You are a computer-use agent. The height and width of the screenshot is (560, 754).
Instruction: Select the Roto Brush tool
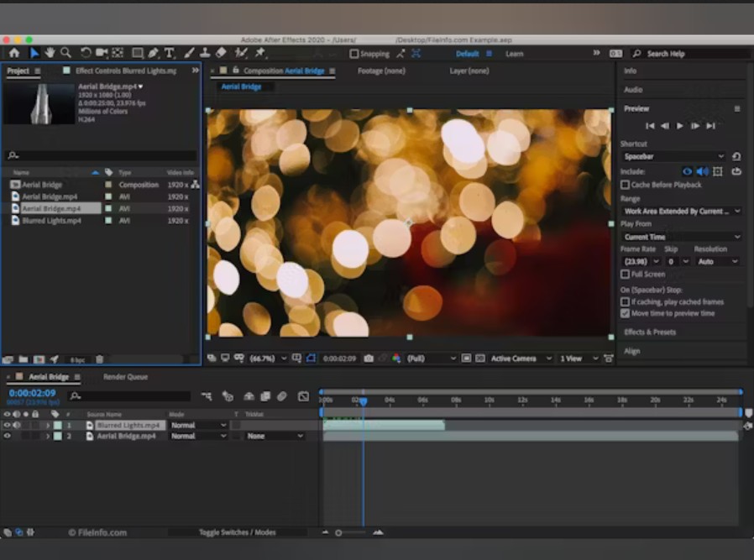pyautogui.click(x=241, y=53)
